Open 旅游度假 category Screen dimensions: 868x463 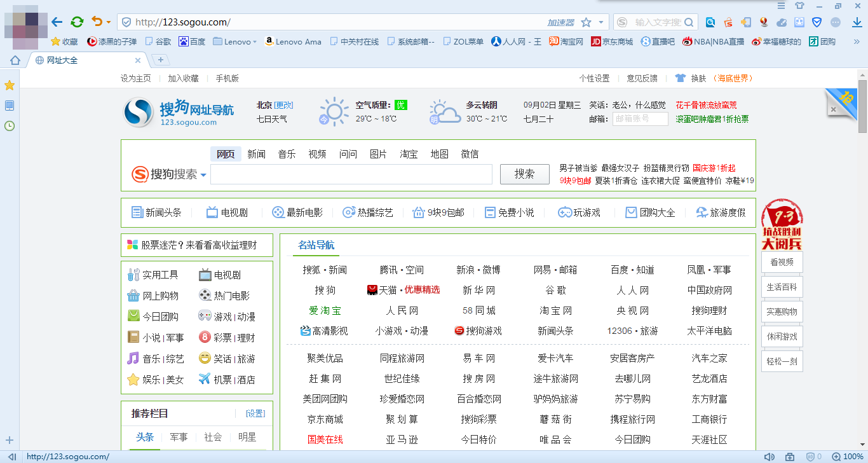click(721, 212)
